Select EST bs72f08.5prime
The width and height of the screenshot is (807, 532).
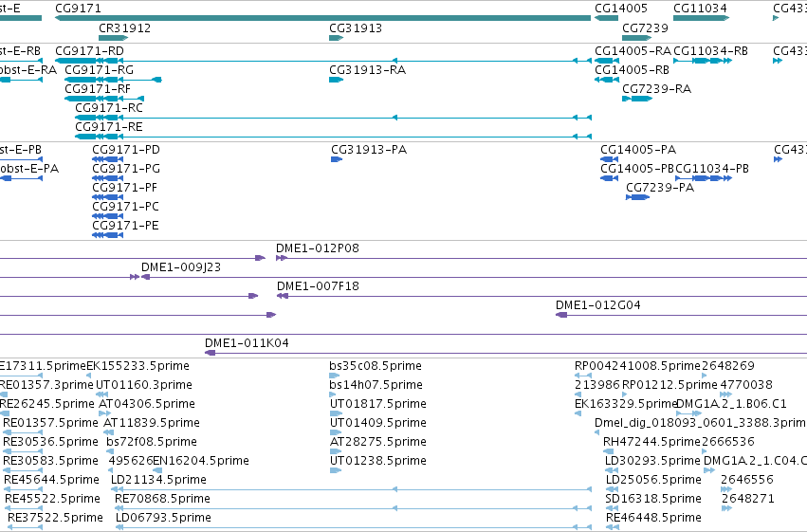point(152,443)
